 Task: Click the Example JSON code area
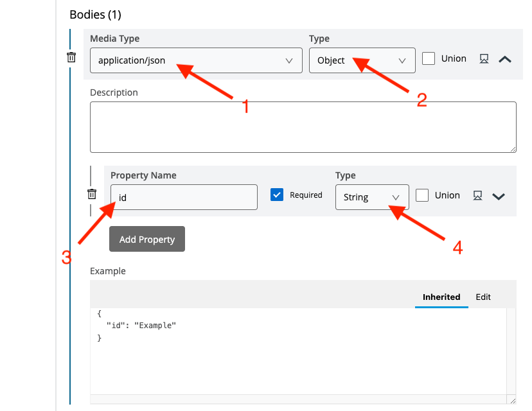302,350
